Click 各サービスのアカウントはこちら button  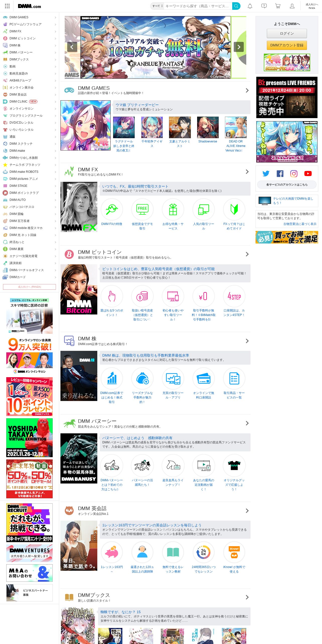pyautogui.click(x=287, y=185)
